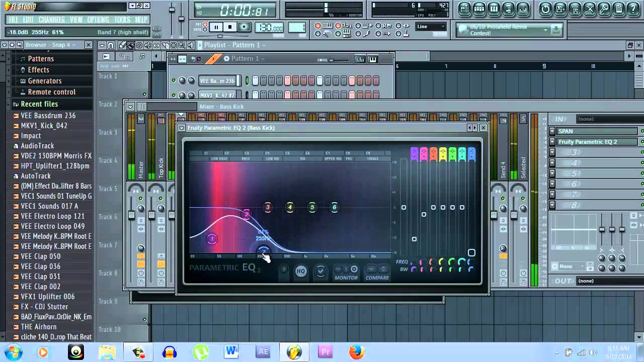Toggle the Fruity Parametric EQ 2 slot on/off
The image size is (644, 362).
642,142
